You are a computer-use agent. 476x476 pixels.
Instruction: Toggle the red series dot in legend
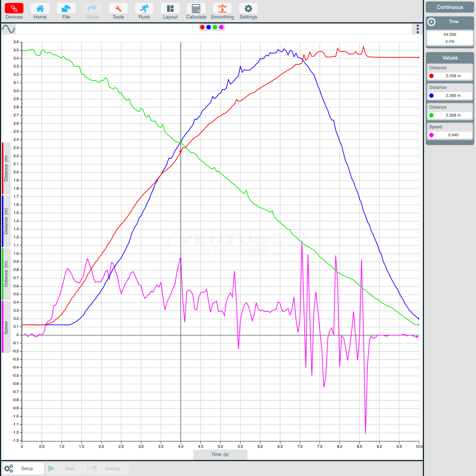point(202,27)
